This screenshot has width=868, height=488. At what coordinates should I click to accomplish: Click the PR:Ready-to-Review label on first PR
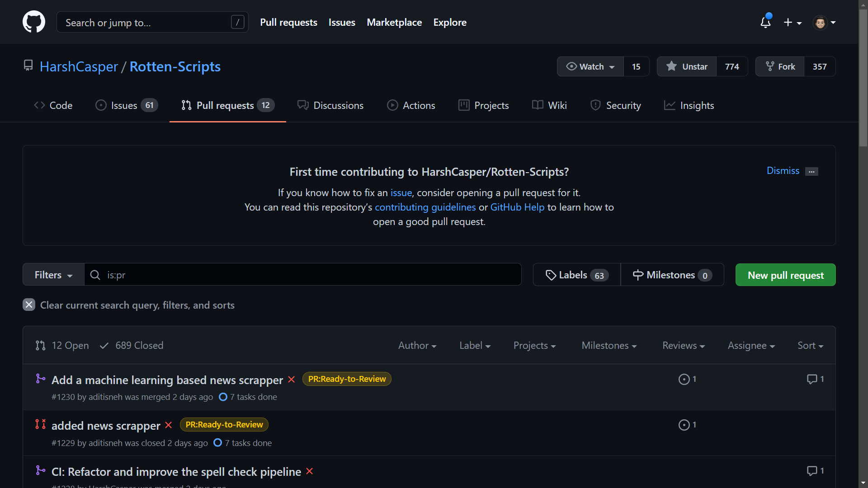tap(347, 379)
